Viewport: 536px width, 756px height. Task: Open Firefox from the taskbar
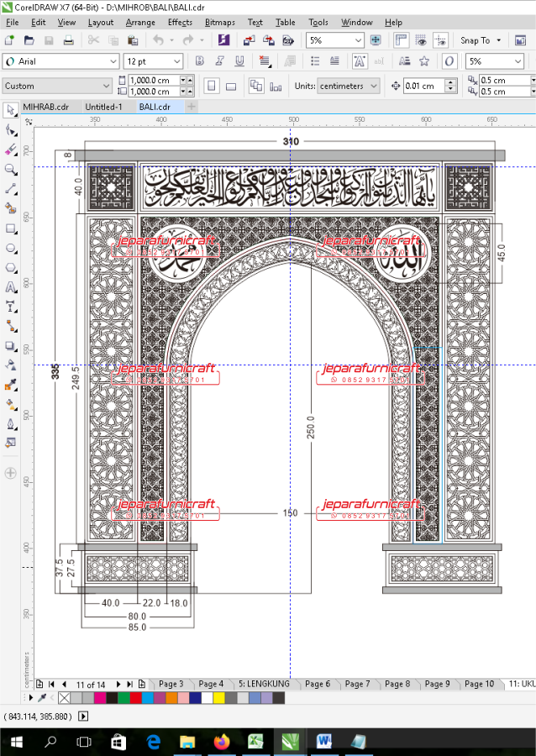point(222,742)
